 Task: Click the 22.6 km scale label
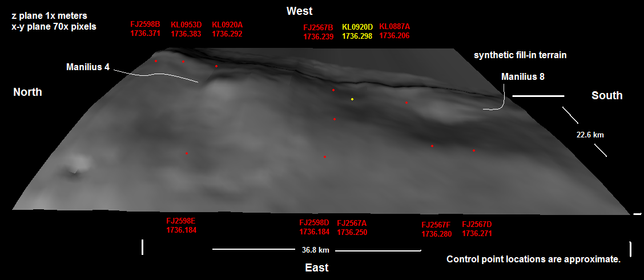click(590, 135)
